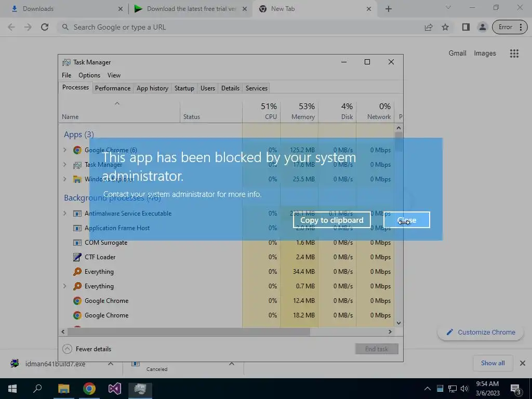The width and height of the screenshot is (532, 399).
Task: Select first Everything process icon
Action: [x=77, y=271]
